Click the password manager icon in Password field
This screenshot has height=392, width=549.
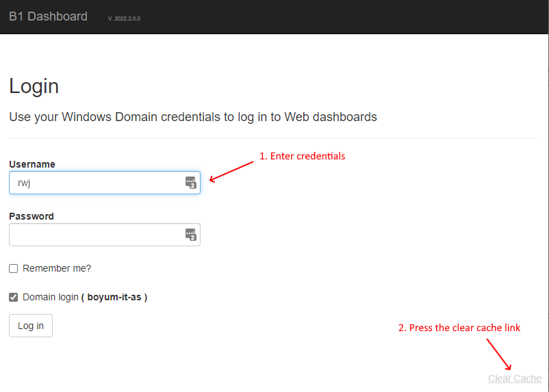pos(190,235)
